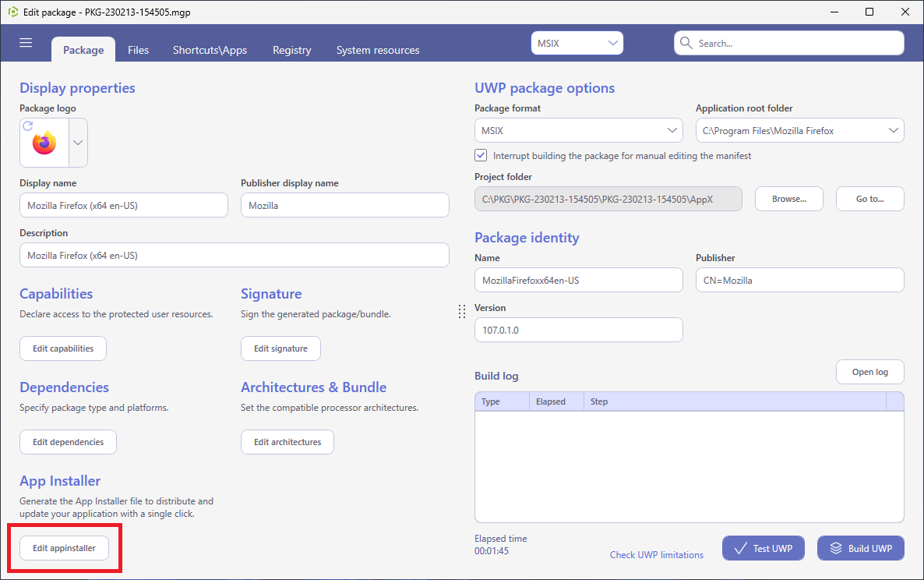Viewport: 924px width, 580px height.
Task: Open the Application root folder dropdown
Action: [799, 130]
